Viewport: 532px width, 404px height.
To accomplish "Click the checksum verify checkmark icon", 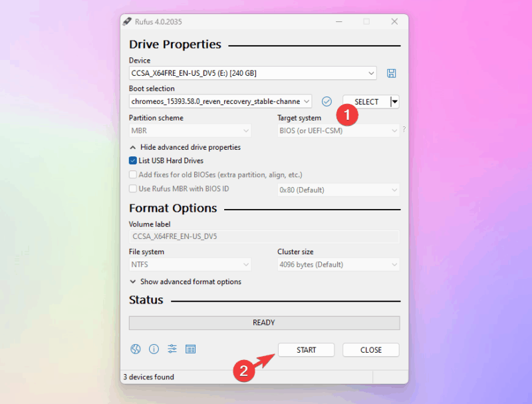I will [x=327, y=102].
